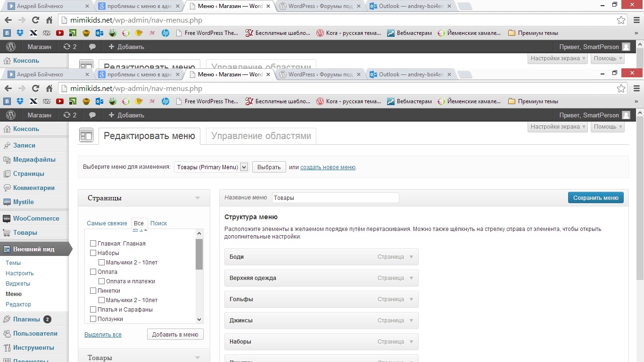This screenshot has height=362, width=644.
Task: Open Пользователи in the sidebar
Action: click(35, 333)
